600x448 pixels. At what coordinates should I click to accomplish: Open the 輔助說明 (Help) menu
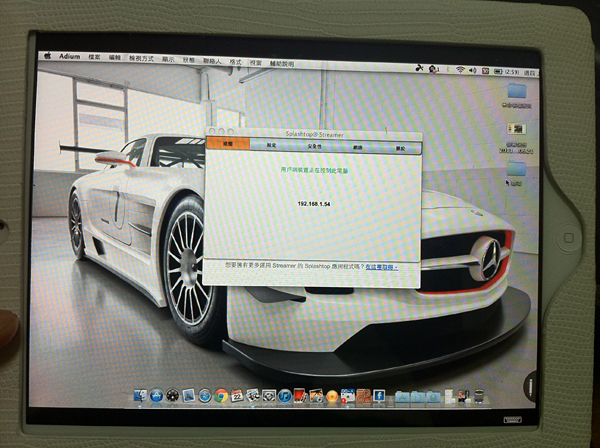pos(282,64)
